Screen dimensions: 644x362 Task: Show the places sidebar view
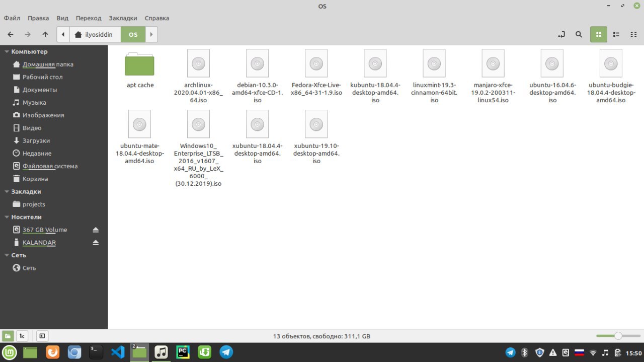[x=8, y=336]
